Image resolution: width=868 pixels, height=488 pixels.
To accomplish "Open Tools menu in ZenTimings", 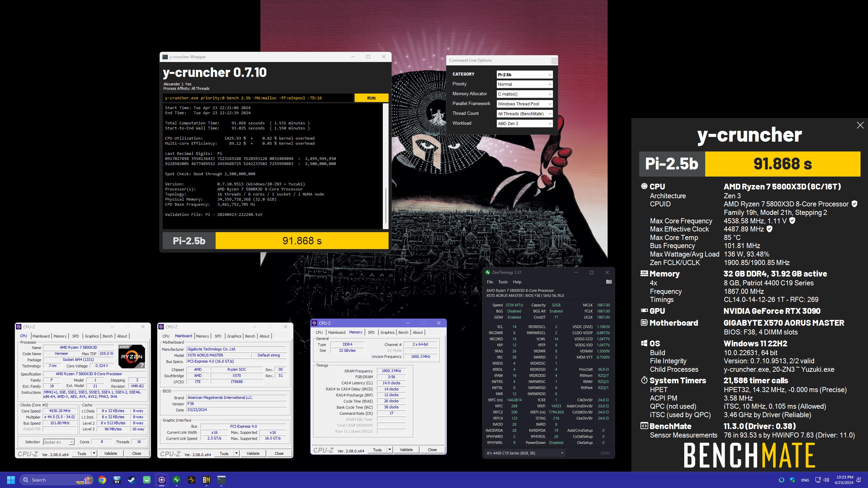I will tap(503, 282).
